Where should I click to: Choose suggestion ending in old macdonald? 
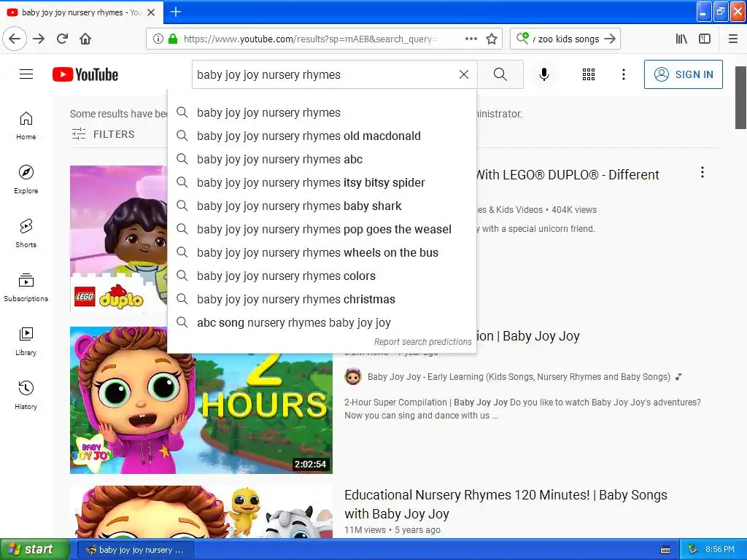pyautogui.click(x=322, y=136)
